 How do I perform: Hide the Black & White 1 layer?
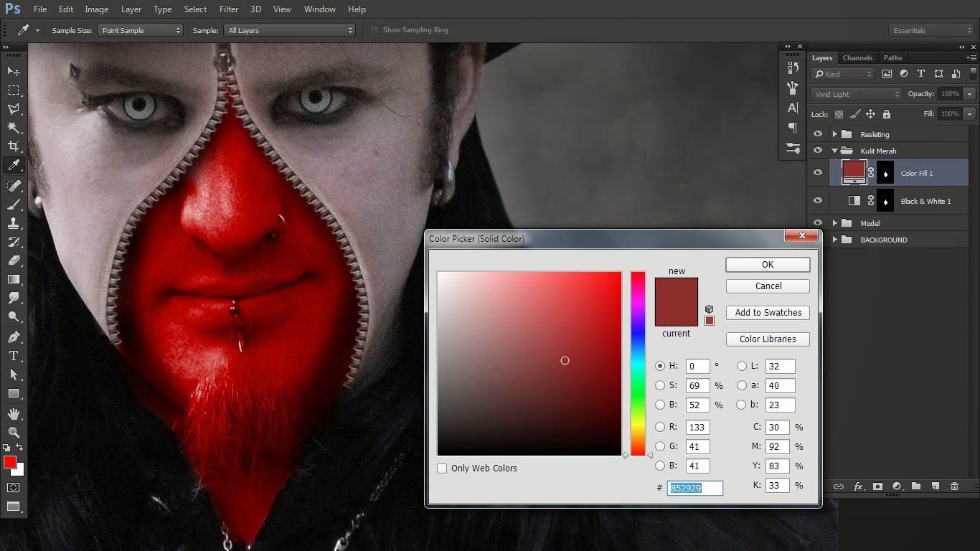point(817,201)
